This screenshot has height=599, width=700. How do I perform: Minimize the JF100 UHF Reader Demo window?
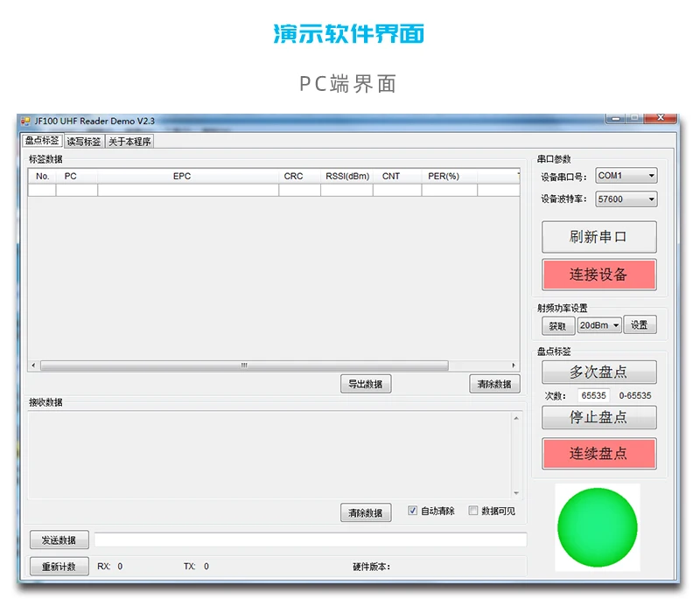pos(616,118)
